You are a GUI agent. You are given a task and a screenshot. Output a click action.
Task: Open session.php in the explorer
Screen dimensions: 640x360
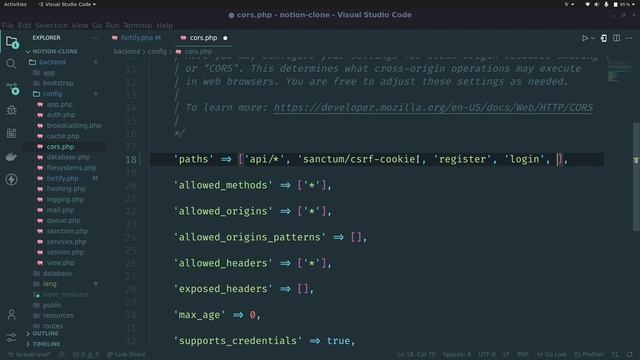tap(65, 252)
